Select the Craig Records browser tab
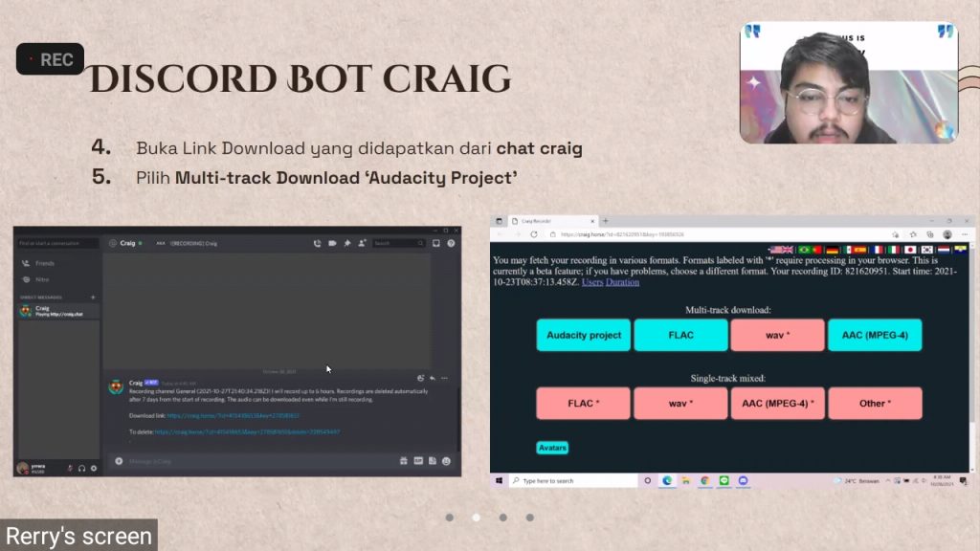980x551 pixels. pyautogui.click(x=553, y=221)
